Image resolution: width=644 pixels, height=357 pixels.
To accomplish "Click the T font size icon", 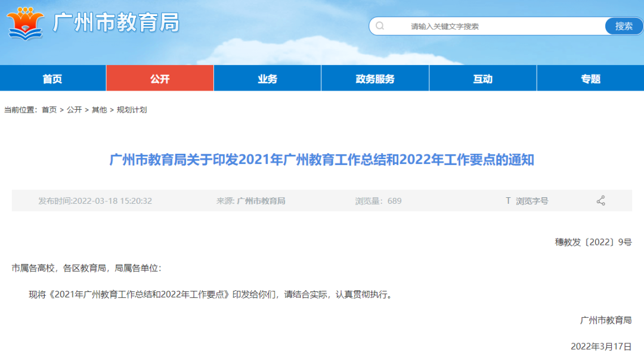I will tap(508, 201).
